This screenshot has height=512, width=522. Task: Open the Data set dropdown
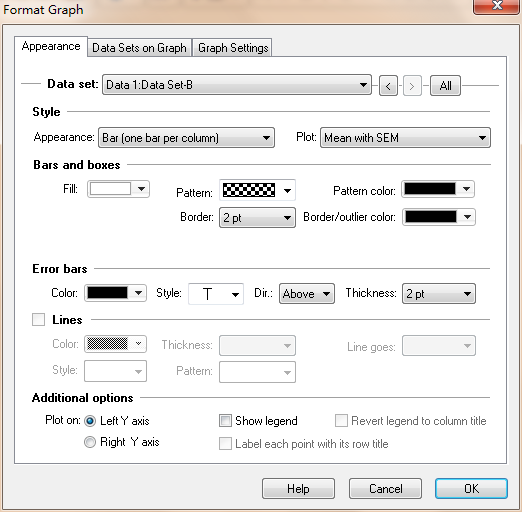coord(237,85)
